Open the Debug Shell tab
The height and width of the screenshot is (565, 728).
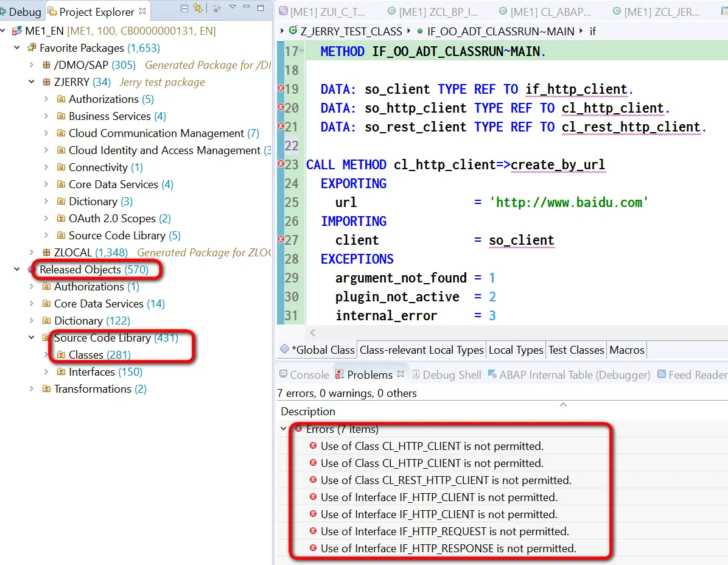point(446,374)
